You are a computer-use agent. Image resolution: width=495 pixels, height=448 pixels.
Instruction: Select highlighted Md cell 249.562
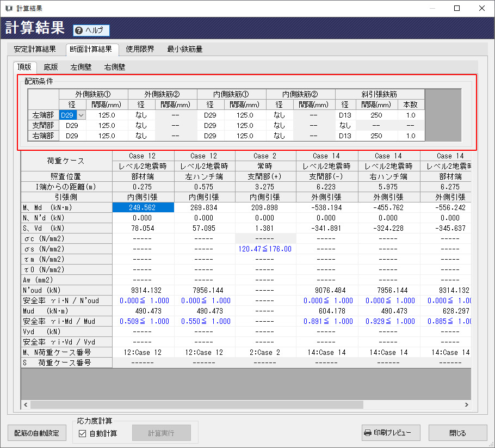pyautogui.click(x=143, y=207)
